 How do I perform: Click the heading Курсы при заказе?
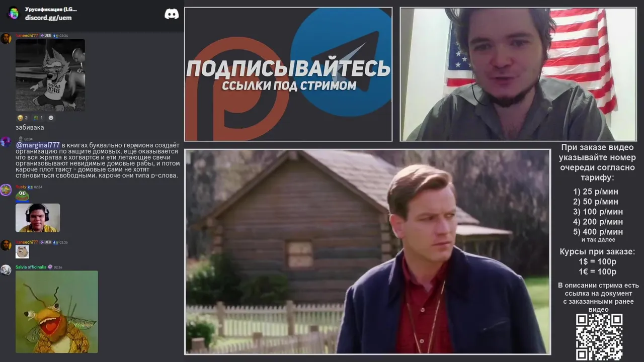(598, 252)
